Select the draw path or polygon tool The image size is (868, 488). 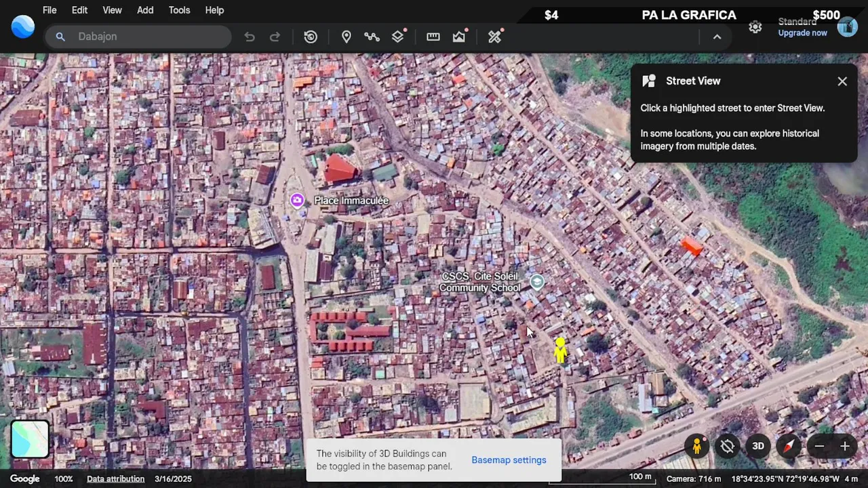[x=372, y=37]
